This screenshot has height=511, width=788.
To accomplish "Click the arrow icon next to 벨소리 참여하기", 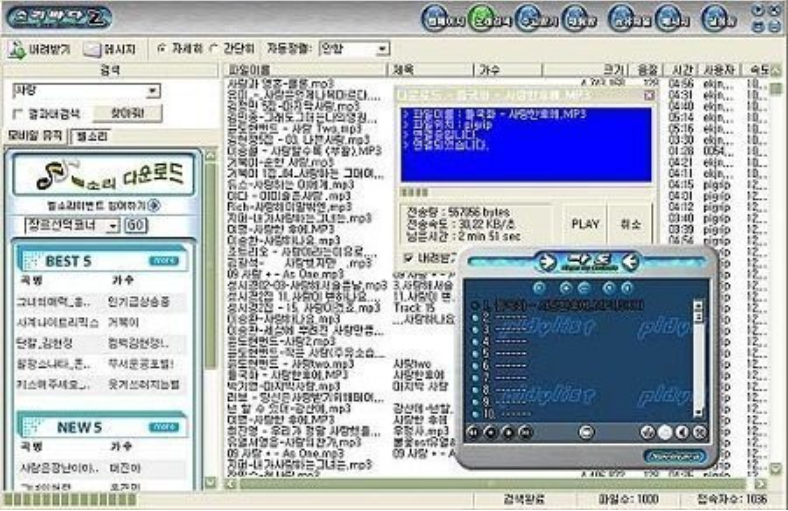I will coord(155,206).
